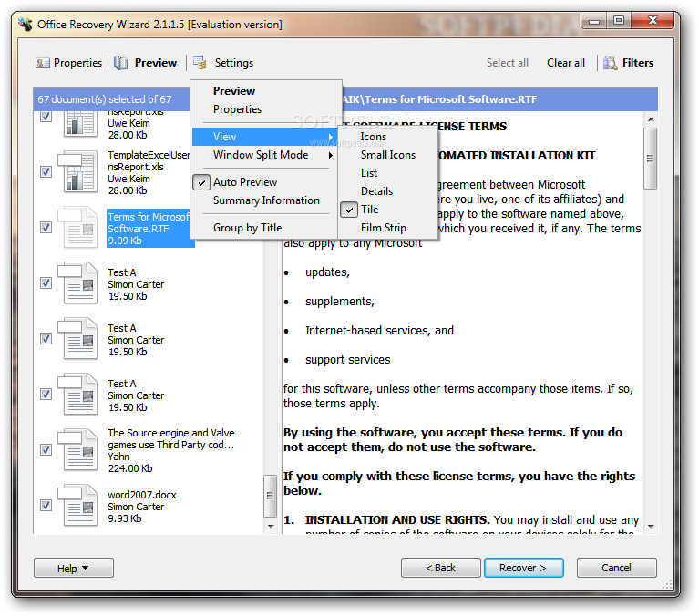Viewport: 699px width, 616px height.
Task: Click the preview pane scroll down arrow
Action: pos(651,527)
